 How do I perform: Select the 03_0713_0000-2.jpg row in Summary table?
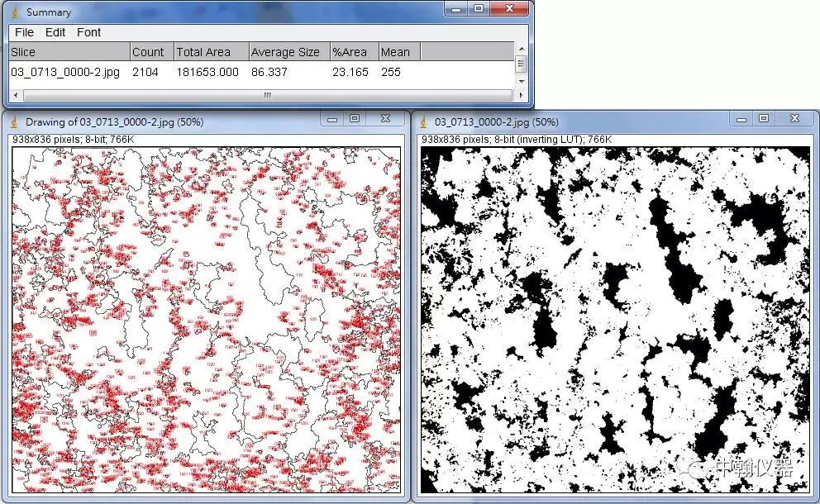(x=66, y=72)
